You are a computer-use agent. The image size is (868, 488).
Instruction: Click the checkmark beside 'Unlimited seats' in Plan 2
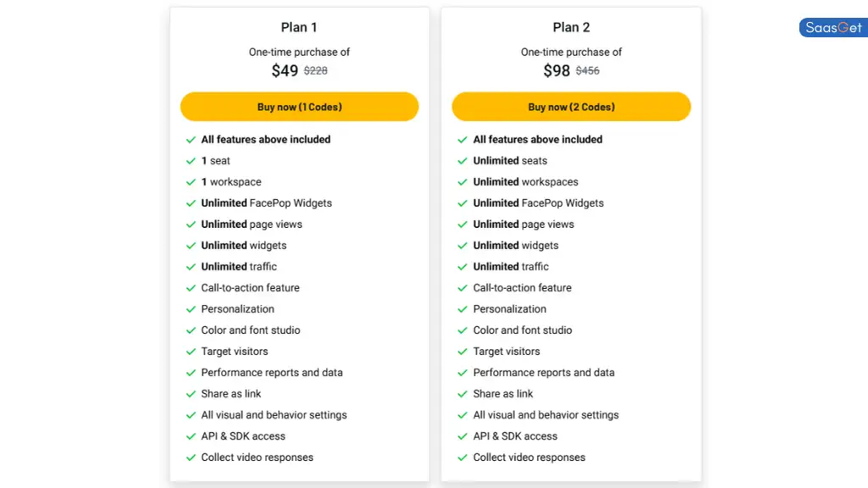(x=462, y=160)
